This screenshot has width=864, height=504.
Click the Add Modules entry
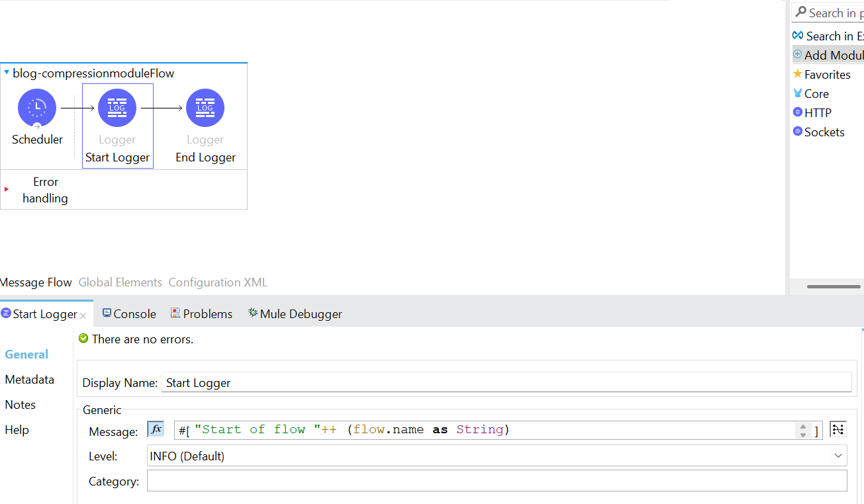[x=829, y=54]
